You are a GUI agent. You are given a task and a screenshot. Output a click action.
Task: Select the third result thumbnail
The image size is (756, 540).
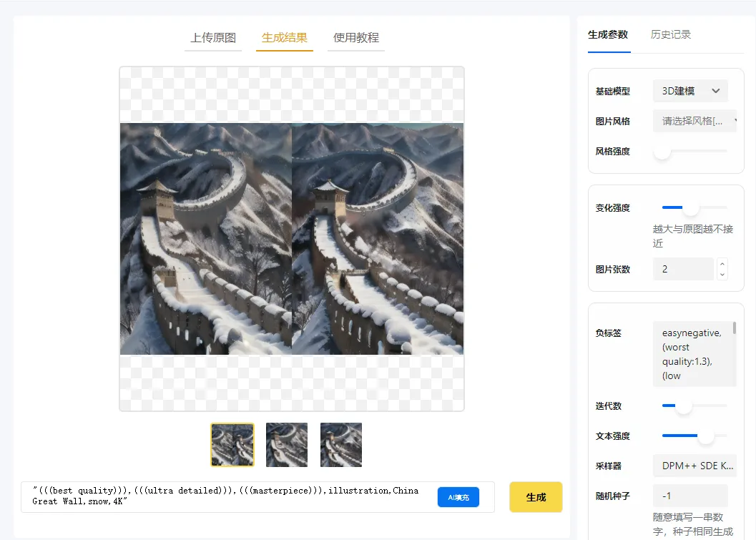[341, 445]
